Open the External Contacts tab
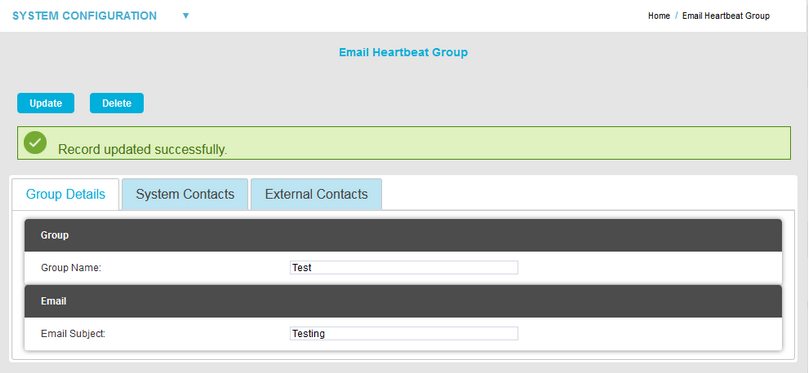The height and width of the screenshot is (373, 809). pos(316,194)
